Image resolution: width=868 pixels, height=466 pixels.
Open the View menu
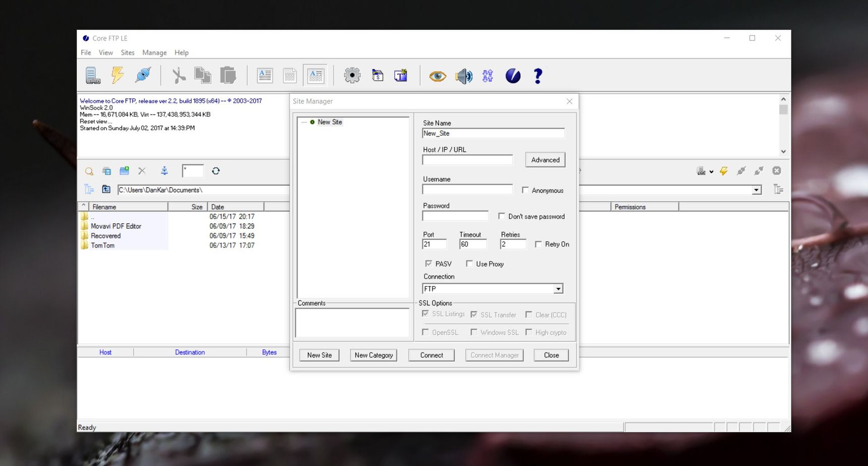pyautogui.click(x=106, y=53)
